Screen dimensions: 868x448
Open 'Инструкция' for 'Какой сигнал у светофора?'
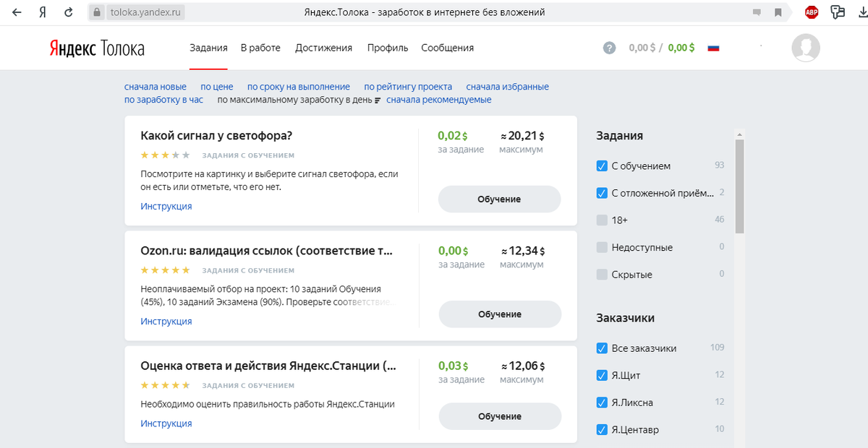click(166, 206)
